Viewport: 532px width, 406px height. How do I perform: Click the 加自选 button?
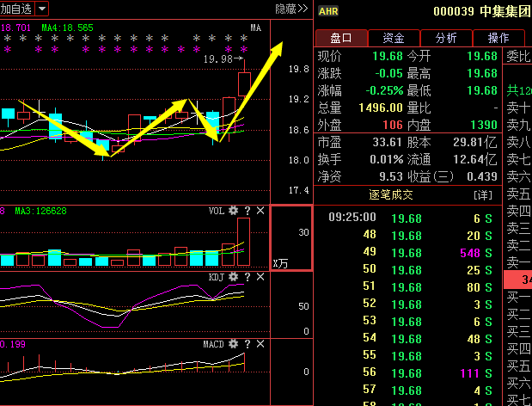[17, 9]
